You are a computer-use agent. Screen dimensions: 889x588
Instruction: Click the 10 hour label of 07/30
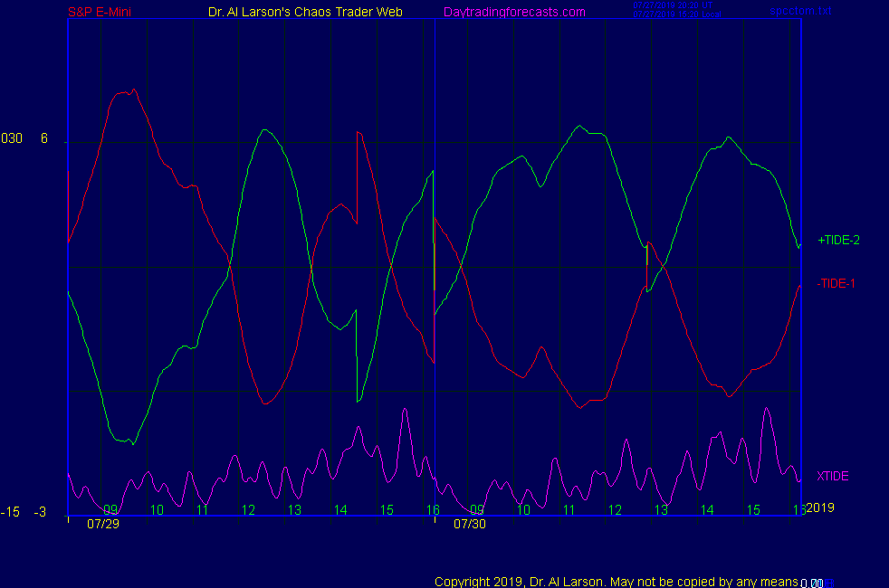coord(523,510)
